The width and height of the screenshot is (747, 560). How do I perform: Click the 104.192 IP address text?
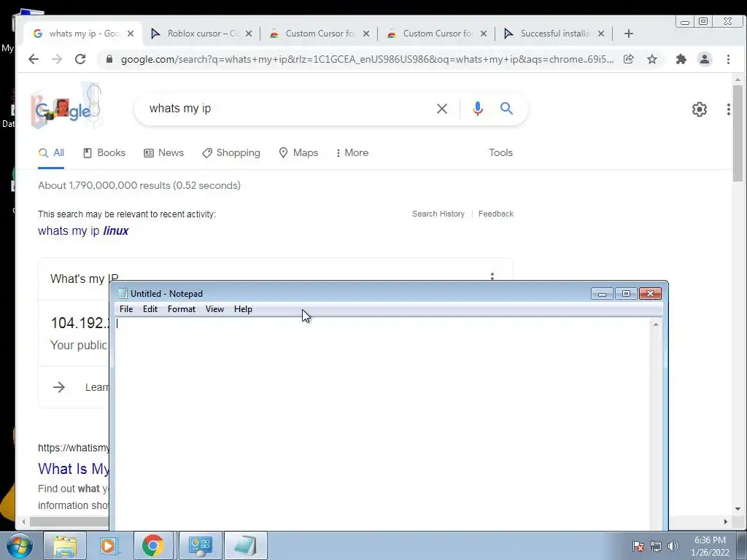pos(80,323)
